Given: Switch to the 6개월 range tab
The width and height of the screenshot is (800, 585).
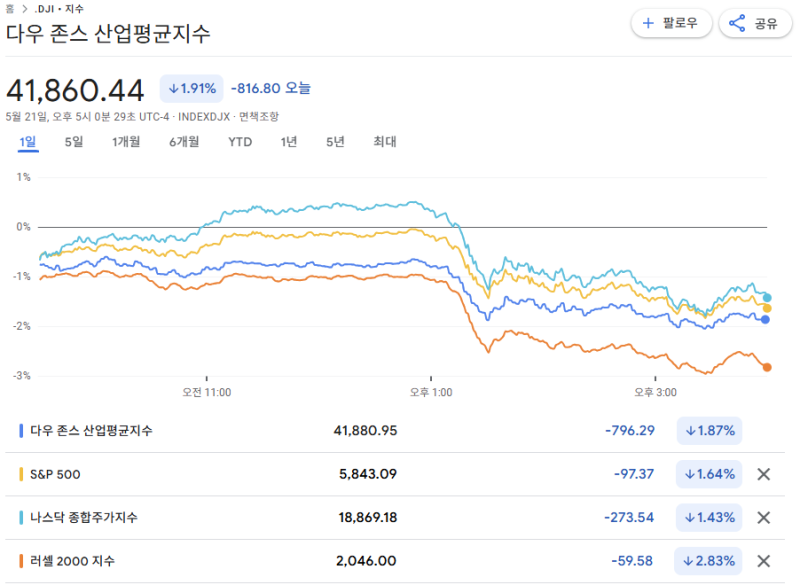Looking at the screenshot, I should (x=184, y=142).
